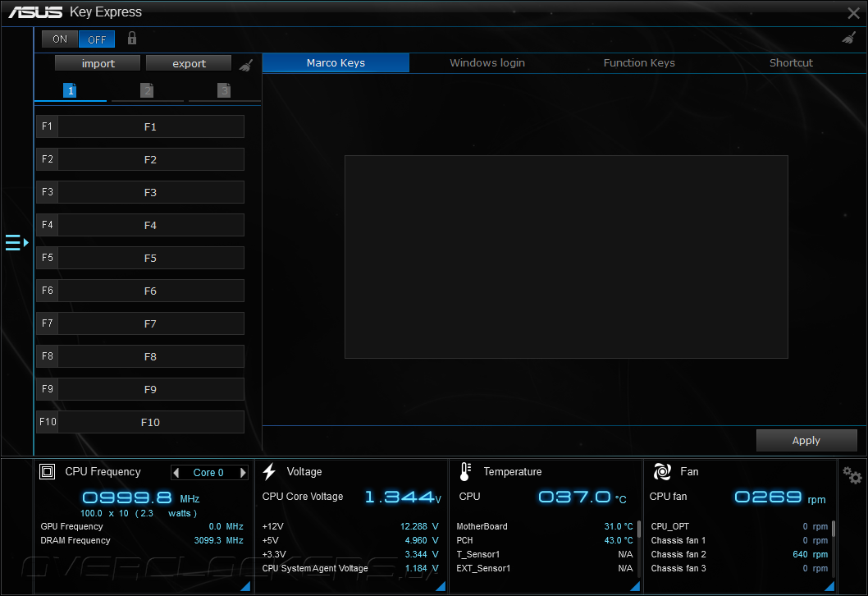Expand the Temperature panel corner triangle
The height and width of the screenshot is (596, 868).
pos(635,586)
